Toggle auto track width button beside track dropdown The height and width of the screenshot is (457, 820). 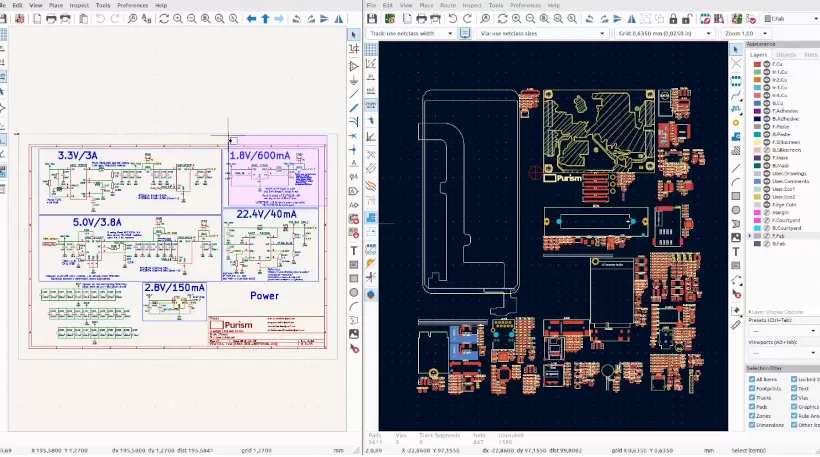(x=465, y=33)
